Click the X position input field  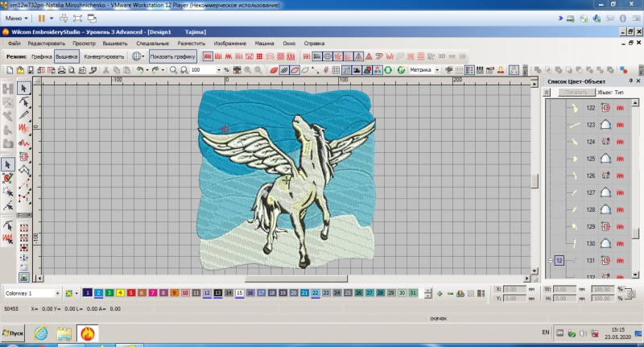(514, 290)
